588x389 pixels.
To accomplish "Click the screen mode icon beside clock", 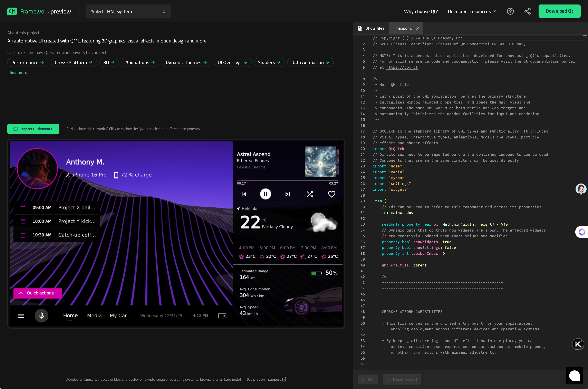I will click(x=222, y=315).
